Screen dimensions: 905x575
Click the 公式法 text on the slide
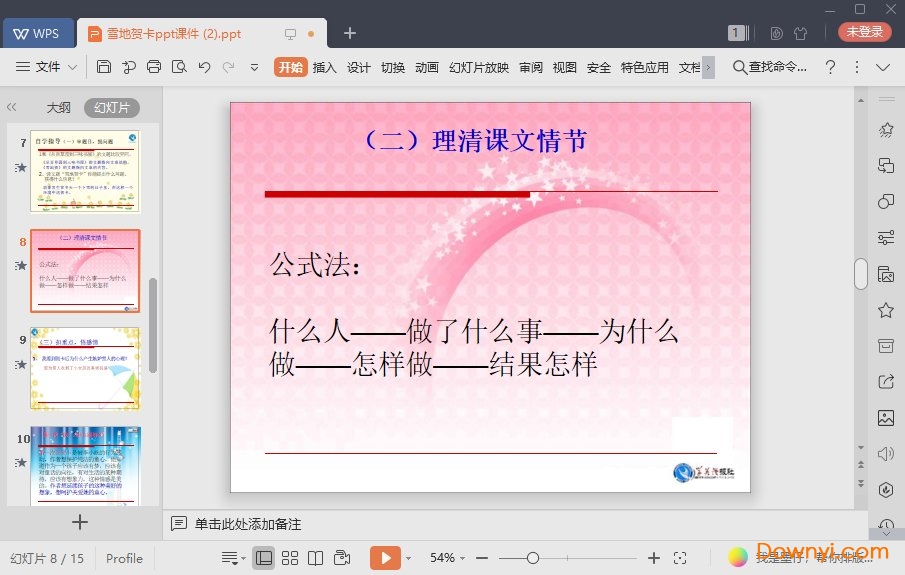click(315, 264)
